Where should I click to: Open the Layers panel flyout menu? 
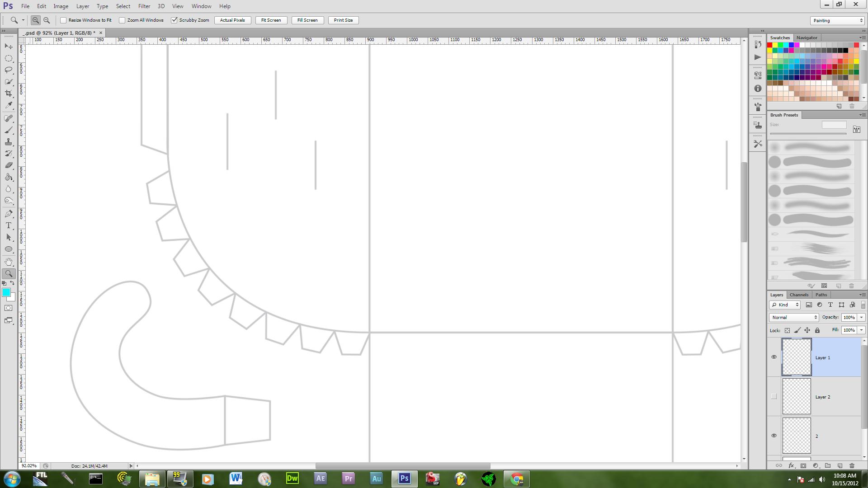[862, 295]
